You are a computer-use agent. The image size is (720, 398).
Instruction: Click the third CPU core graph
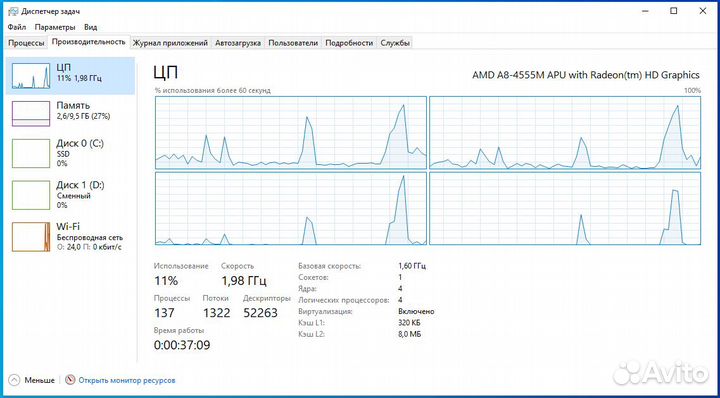tap(291, 208)
